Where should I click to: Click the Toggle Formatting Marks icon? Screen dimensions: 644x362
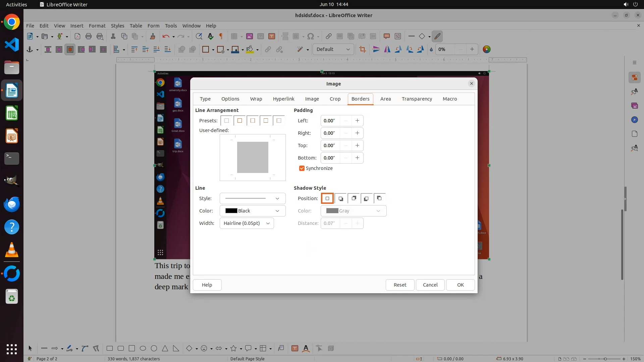(x=221, y=36)
